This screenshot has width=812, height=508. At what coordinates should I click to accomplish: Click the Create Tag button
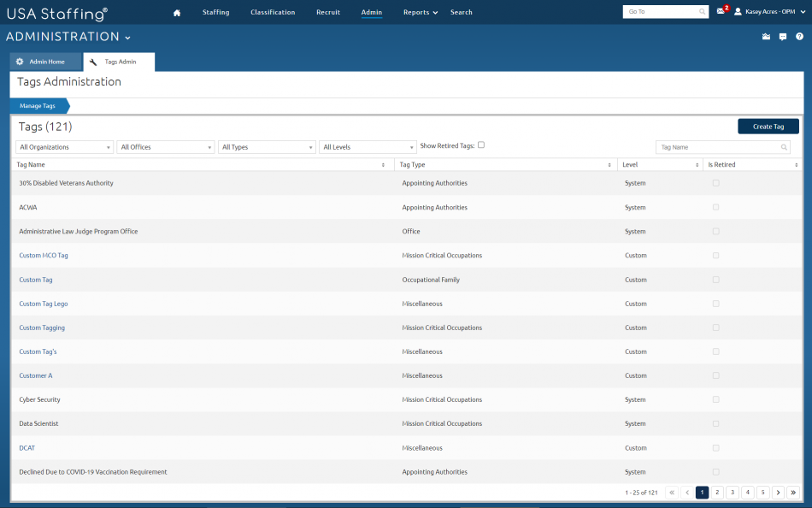[x=768, y=127]
